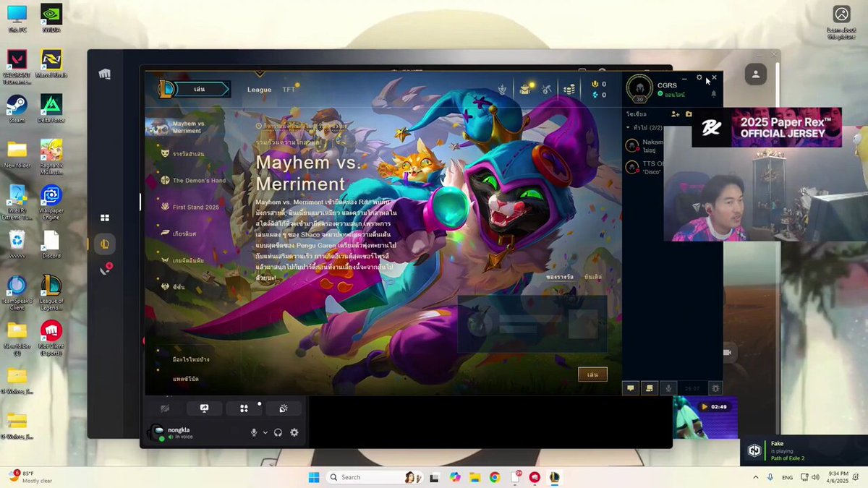Click the play button at top of League client
Viewport: 868px width, 488px height.
200,89
